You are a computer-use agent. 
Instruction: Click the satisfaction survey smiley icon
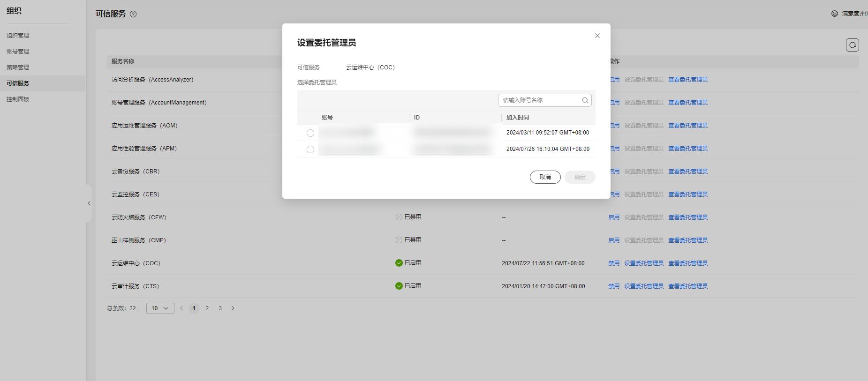pyautogui.click(x=835, y=14)
